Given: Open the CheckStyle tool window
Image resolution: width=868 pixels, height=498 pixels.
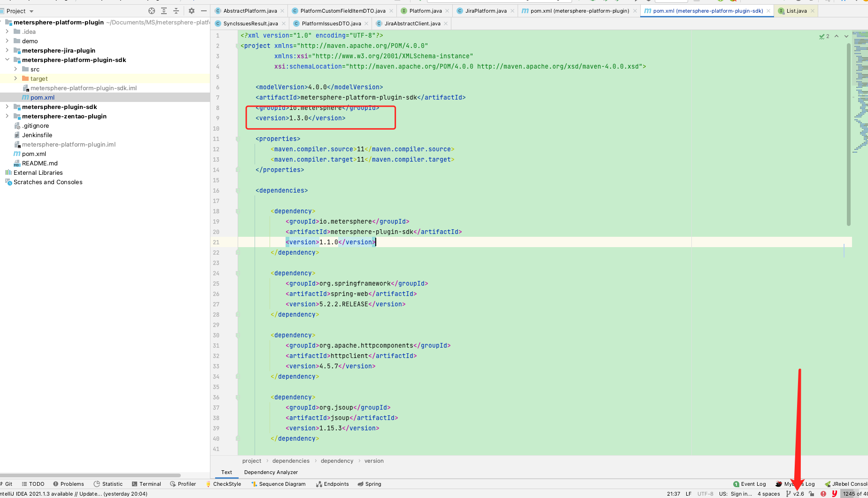Looking at the screenshot, I should (x=223, y=484).
